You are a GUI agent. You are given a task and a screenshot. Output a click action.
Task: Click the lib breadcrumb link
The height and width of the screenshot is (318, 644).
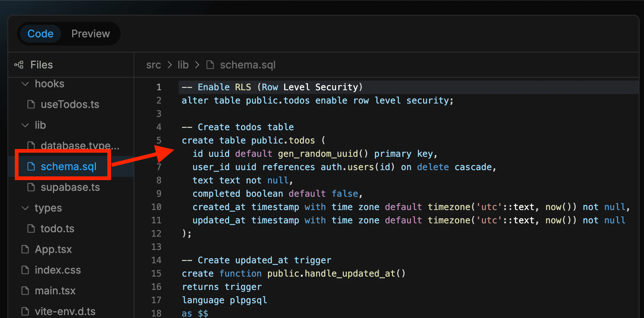183,65
